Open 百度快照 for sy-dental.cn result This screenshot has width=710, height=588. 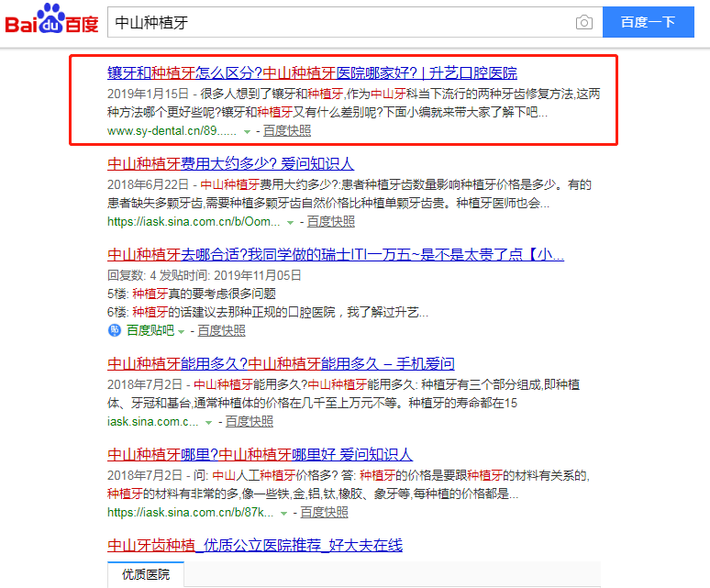point(287,131)
